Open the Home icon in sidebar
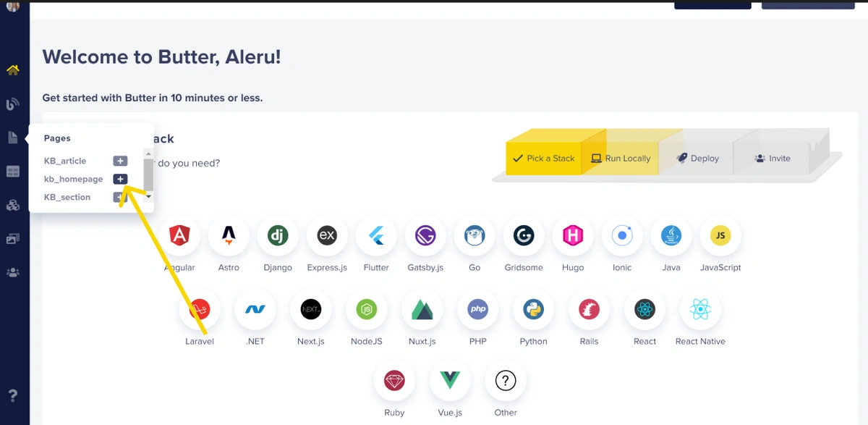The image size is (868, 425). 12,70
